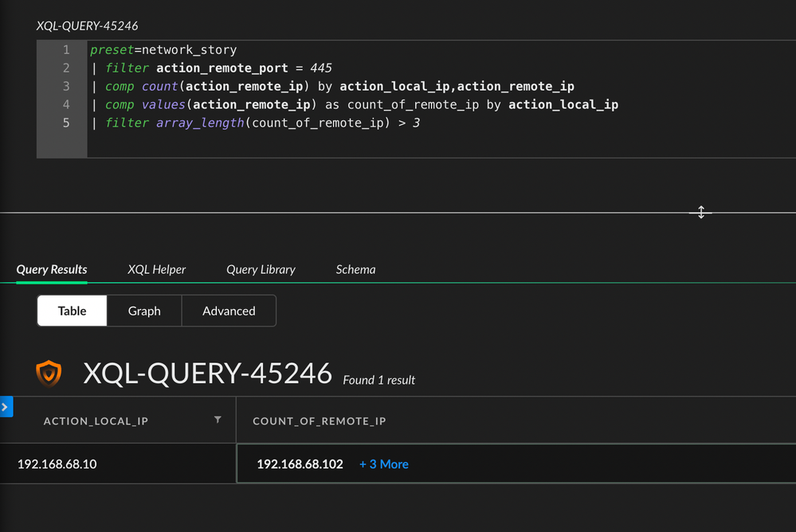Sort by the ACTION_LOCAL_IP column header

coord(96,421)
